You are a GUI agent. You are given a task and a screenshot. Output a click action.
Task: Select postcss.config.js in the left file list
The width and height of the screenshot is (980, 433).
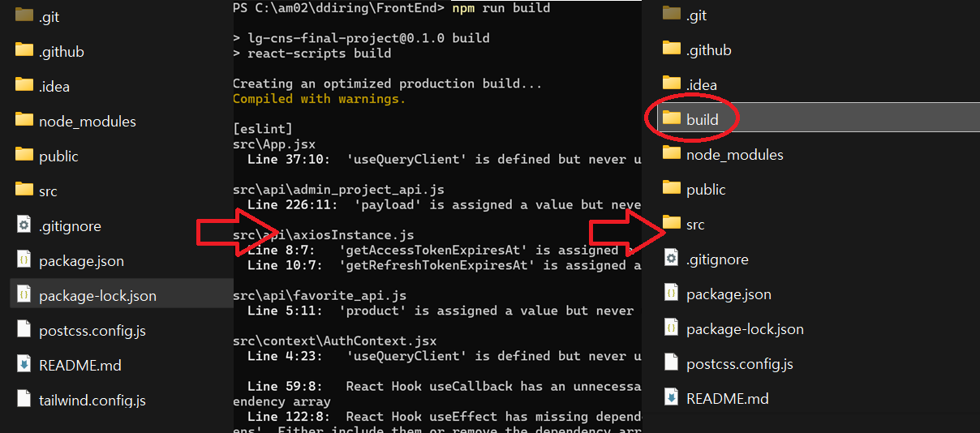click(x=92, y=331)
